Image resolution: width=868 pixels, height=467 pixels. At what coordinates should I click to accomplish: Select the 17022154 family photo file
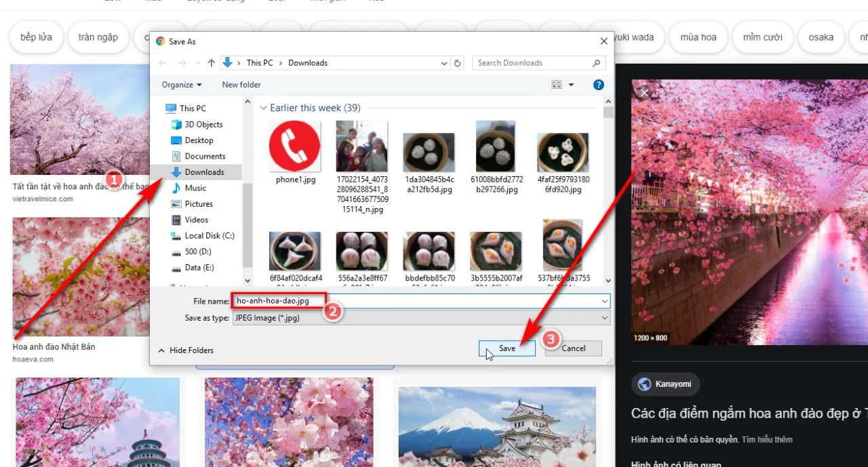pyautogui.click(x=361, y=167)
